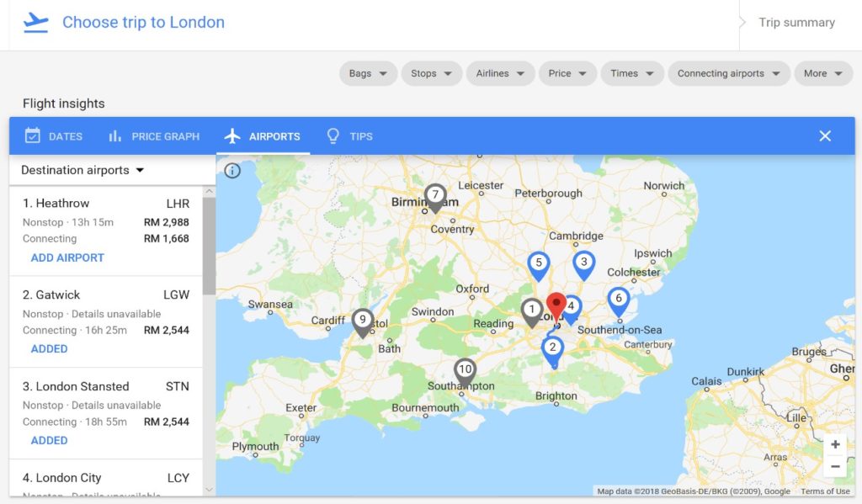Select gray map pin number 9
Image resolution: width=862 pixels, height=504 pixels.
coord(363,323)
